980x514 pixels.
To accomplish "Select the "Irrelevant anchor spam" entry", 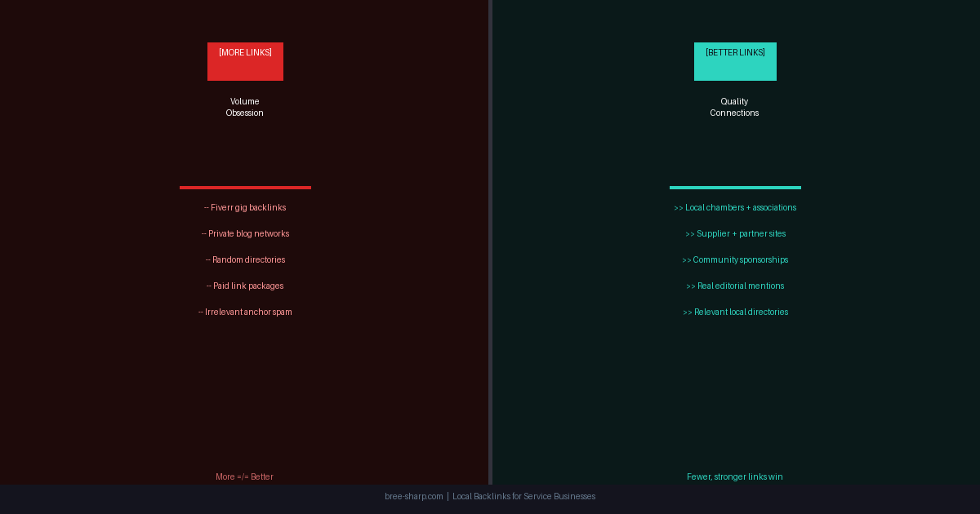I will coord(245,312).
